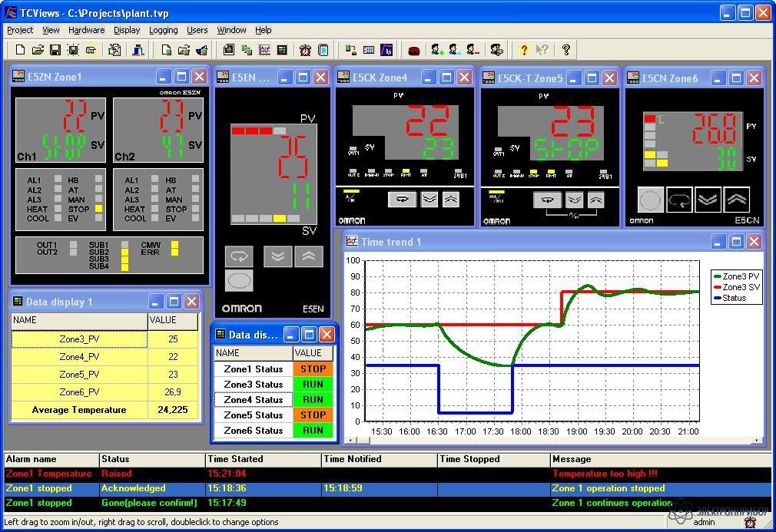Open the Hardware menu
Screen dimensions: 776x532
tap(86, 30)
